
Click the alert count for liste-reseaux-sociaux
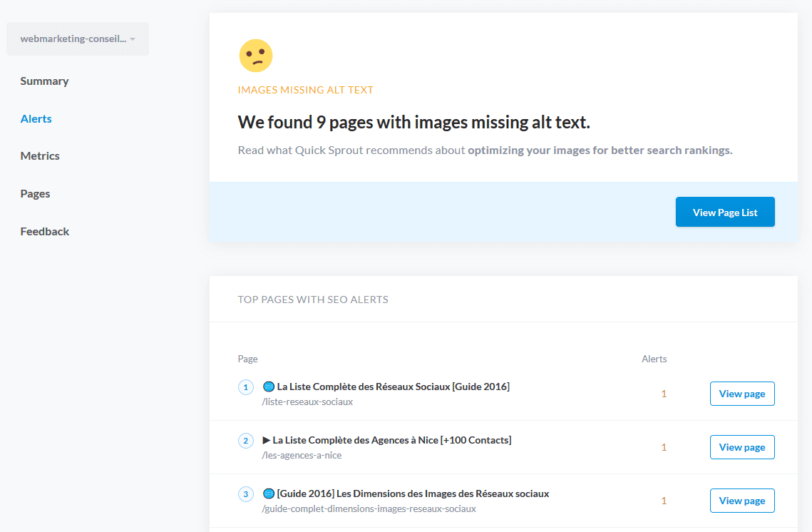pos(664,394)
